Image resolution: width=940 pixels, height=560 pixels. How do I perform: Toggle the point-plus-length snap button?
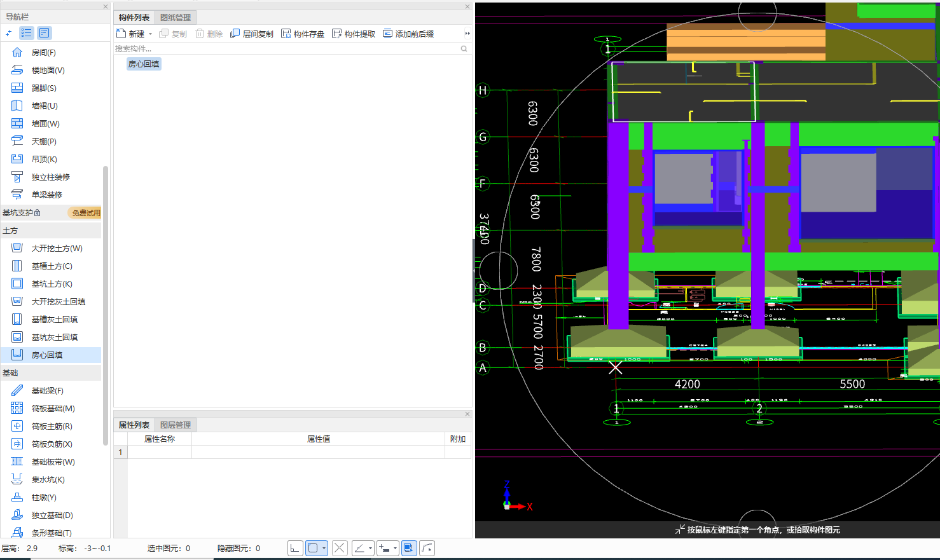tap(384, 548)
